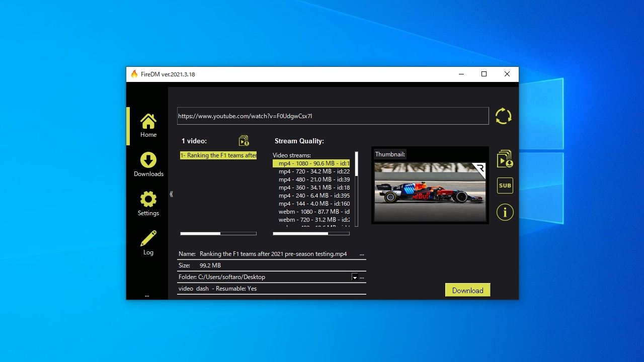Screen dimensions: 644x362
Task: Click 'Size: 99.2 MB' text
Action: click(200, 265)
